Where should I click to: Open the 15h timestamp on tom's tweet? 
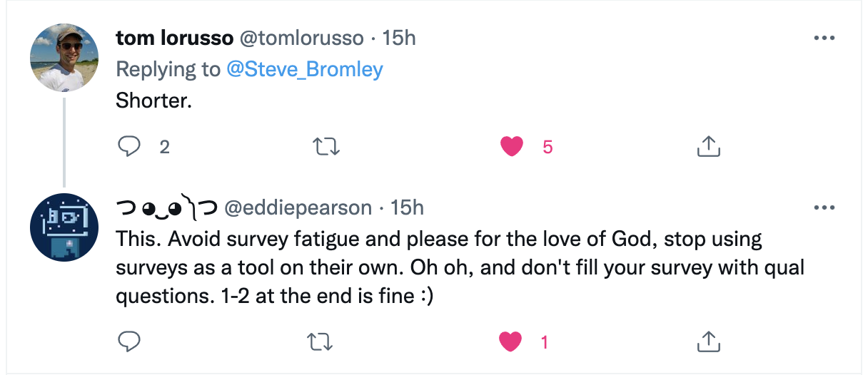[x=399, y=38]
